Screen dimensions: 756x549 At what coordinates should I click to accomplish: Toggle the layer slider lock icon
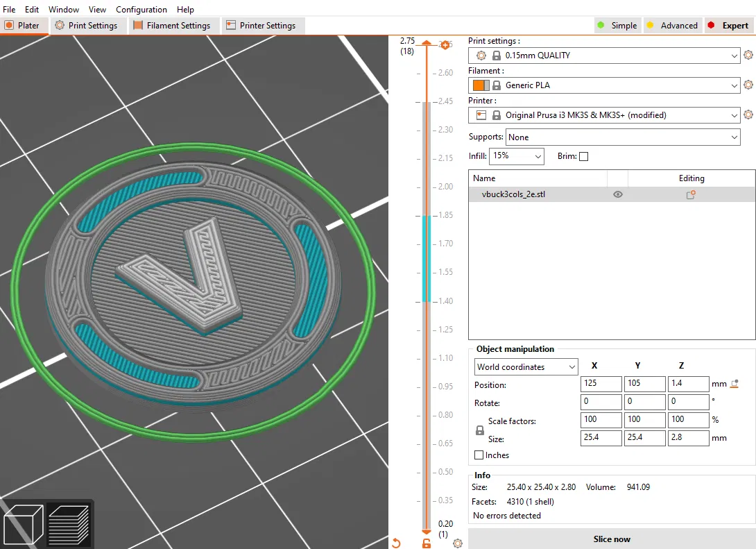(427, 543)
